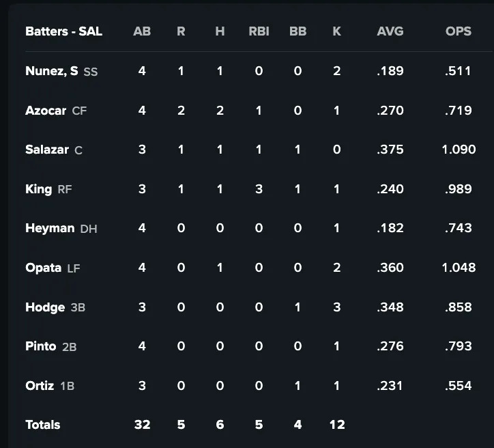Open Nunez, S player link
This screenshot has width=494, height=448.
[51, 71]
